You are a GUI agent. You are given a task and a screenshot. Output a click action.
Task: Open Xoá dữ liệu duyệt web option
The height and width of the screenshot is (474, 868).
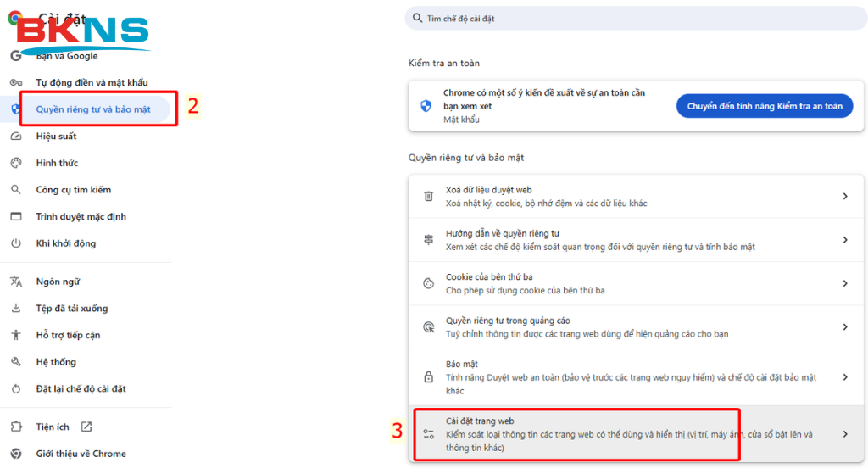(636, 196)
